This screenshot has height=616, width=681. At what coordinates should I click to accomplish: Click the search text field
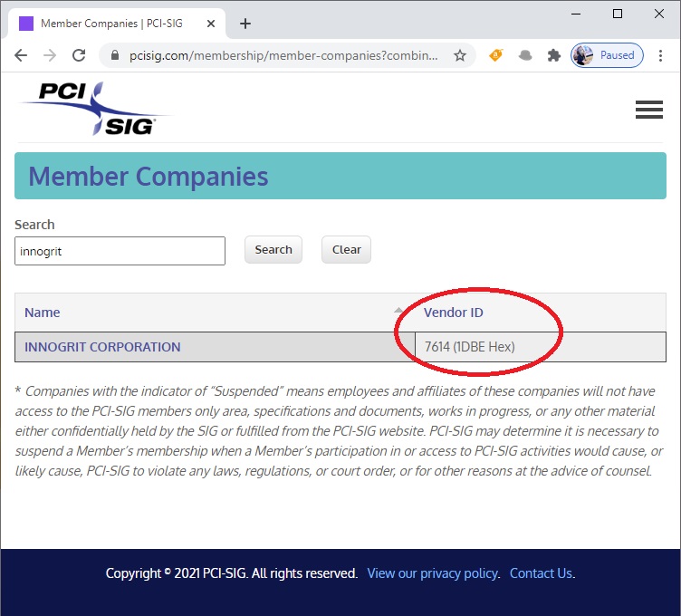coord(120,251)
